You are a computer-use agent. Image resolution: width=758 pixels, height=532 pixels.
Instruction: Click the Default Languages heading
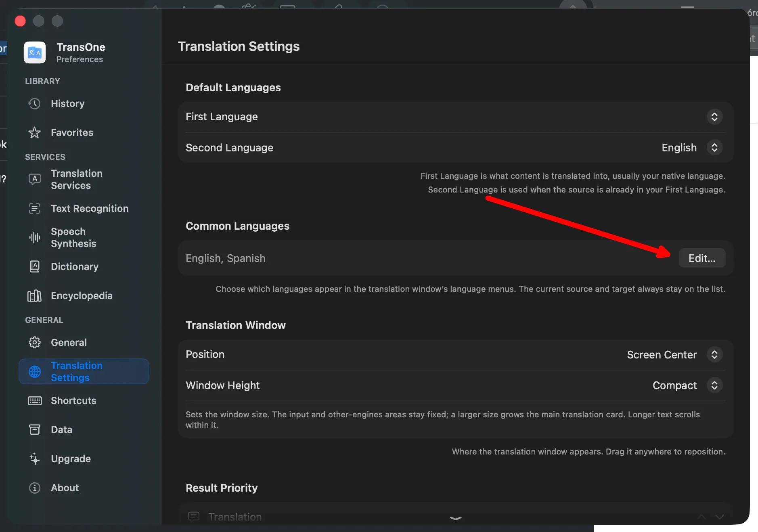click(x=233, y=88)
